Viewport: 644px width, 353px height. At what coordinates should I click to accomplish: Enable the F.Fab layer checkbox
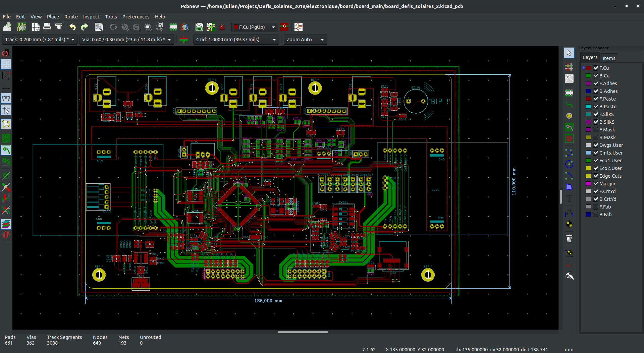tap(596, 207)
